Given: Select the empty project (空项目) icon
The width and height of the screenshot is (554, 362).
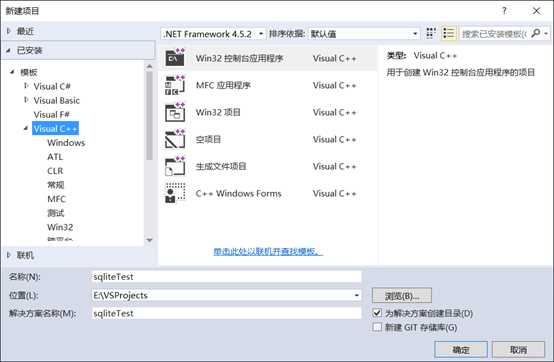Looking at the screenshot, I should tap(175, 139).
